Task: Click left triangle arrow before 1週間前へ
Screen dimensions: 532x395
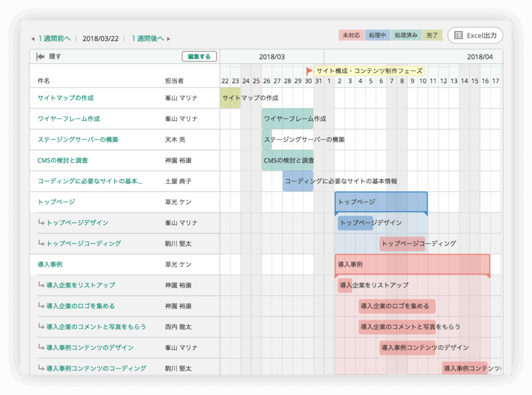Action: click(33, 39)
